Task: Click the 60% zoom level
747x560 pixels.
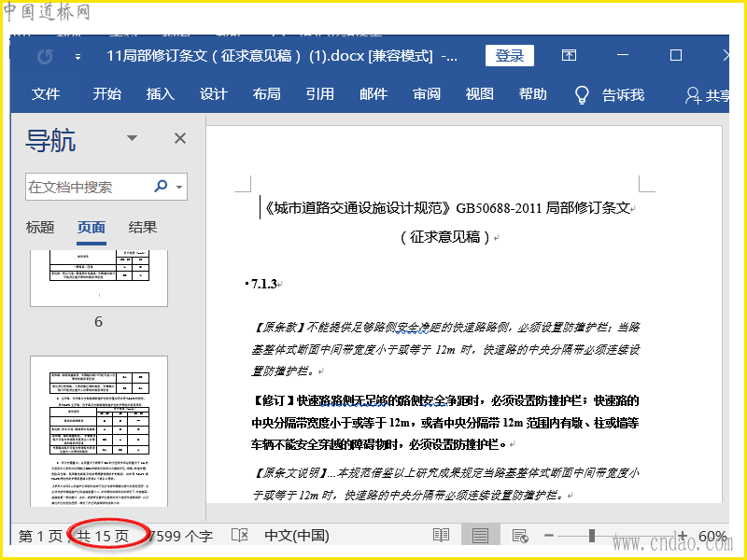Action: (x=712, y=536)
